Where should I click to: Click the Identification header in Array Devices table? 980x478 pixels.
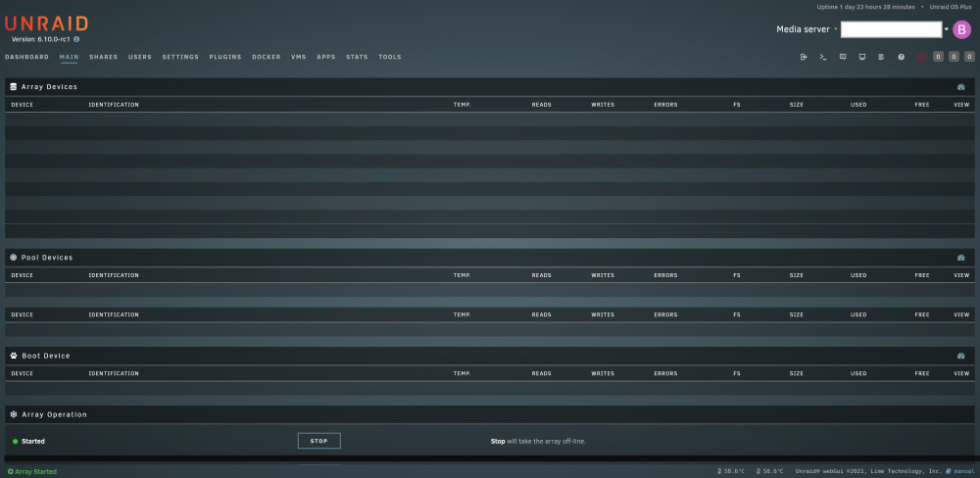pos(114,105)
